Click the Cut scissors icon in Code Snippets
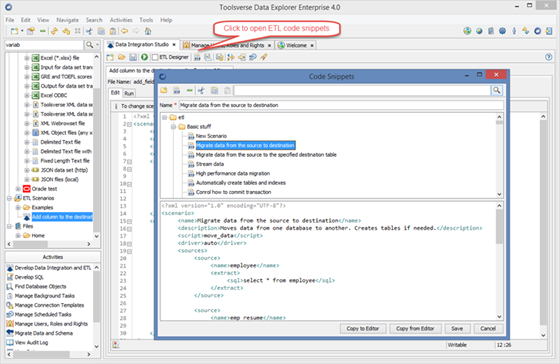This screenshot has height=364, width=560. (201, 90)
